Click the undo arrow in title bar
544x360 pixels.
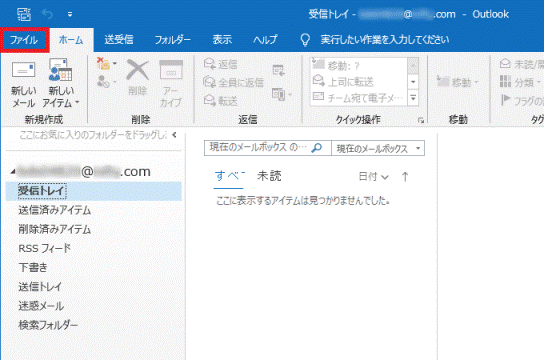[47, 14]
